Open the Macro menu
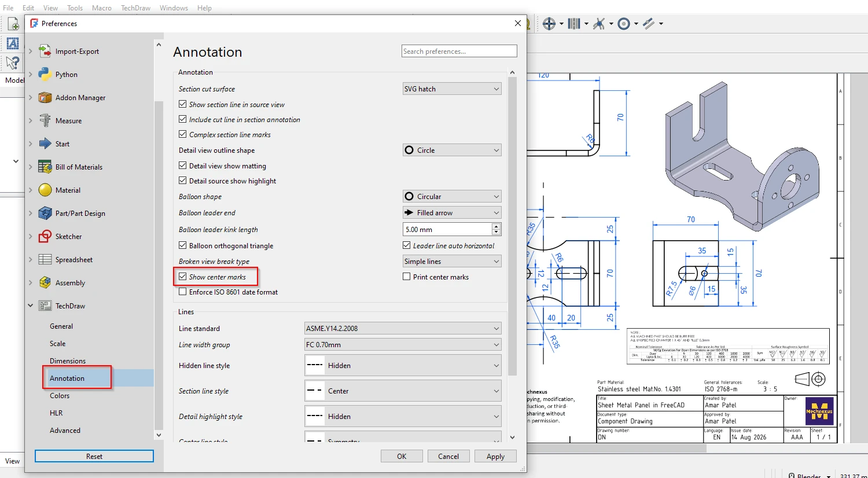The image size is (868, 478). pyautogui.click(x=102, y=8)
